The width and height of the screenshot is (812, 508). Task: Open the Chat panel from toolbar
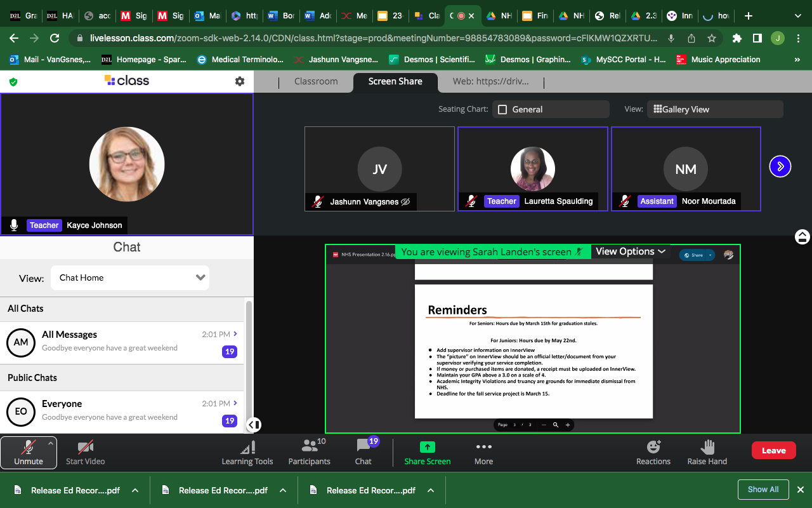(x=363, y=452)
